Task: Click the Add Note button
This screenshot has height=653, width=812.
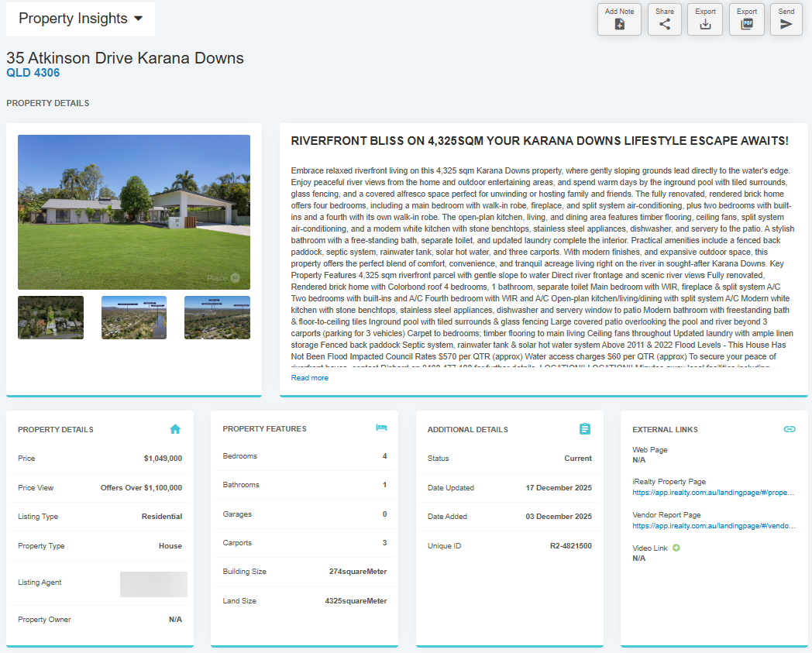Action: pyautogui.click(x=619, y=19)
